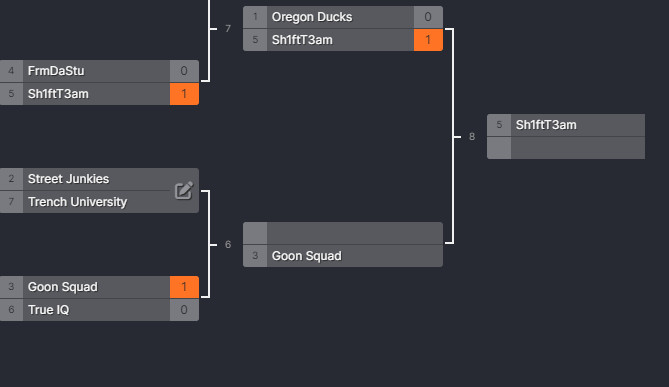
Task: Click match number 8 label
Action: tap(472, 137)
